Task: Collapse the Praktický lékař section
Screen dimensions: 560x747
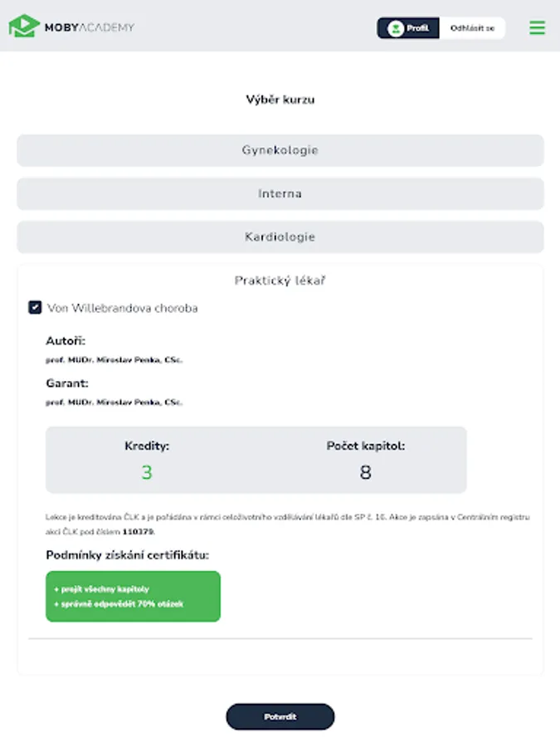Action: 280,281
